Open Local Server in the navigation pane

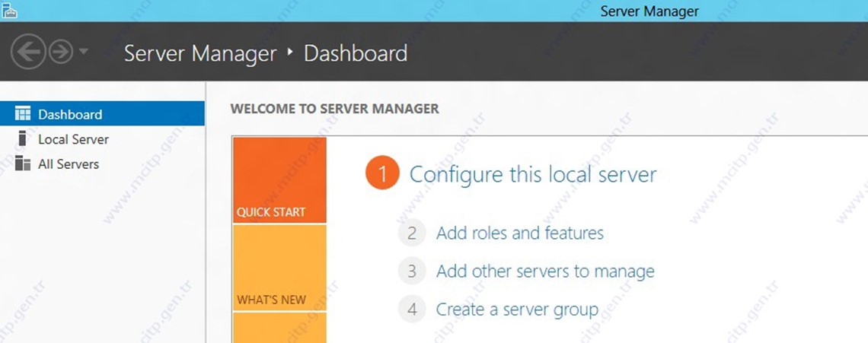point(102,139)
